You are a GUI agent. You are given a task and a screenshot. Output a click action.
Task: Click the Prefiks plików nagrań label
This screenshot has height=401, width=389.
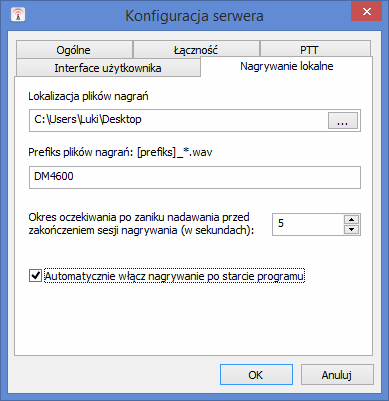pyautogui.click(x=120, y=152)
